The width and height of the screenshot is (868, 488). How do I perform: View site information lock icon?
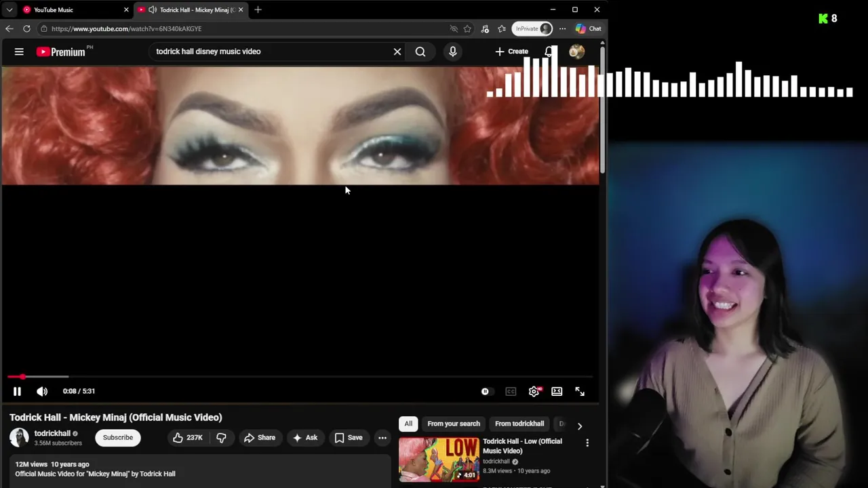pos(43,28)
